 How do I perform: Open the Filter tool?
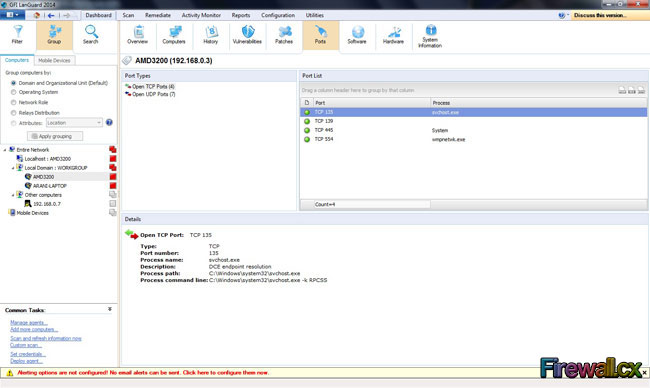click(x=17, y=35)
